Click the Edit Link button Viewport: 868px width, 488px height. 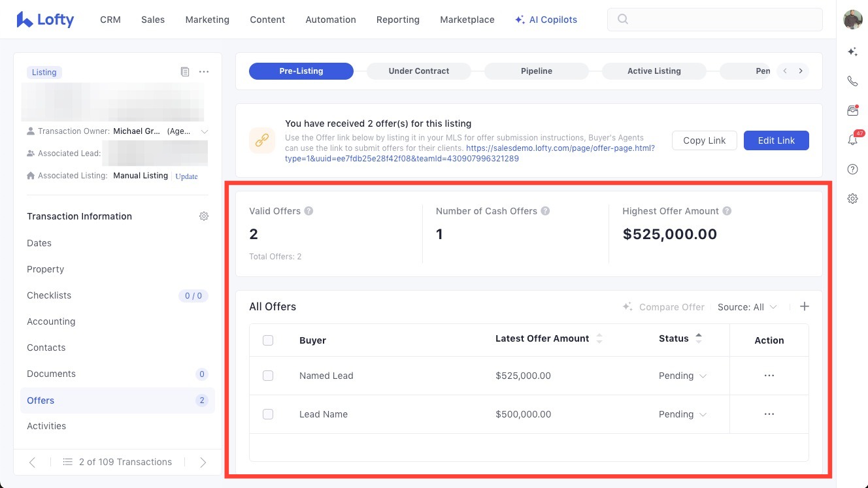click(x=776, y=140)
